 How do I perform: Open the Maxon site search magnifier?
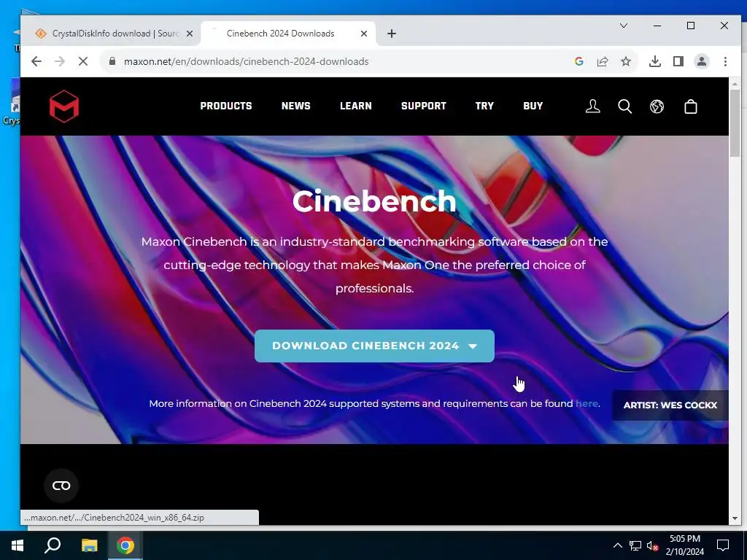click(625, 106)
